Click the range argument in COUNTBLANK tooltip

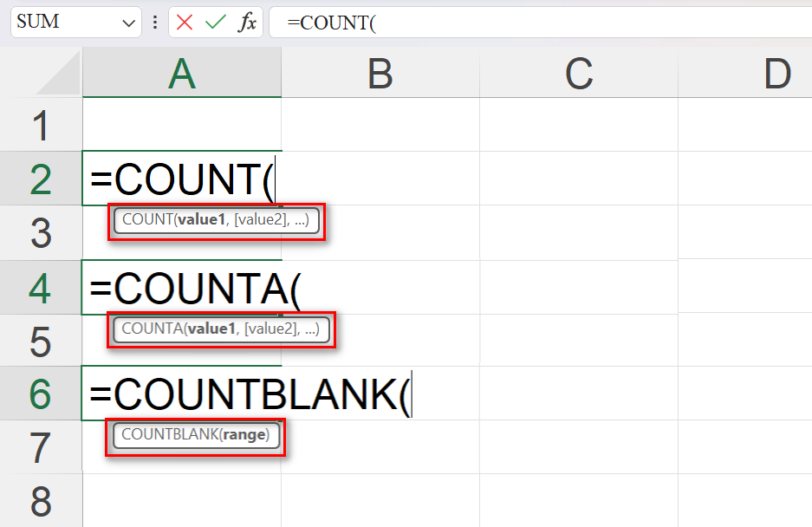click(245, 435)
